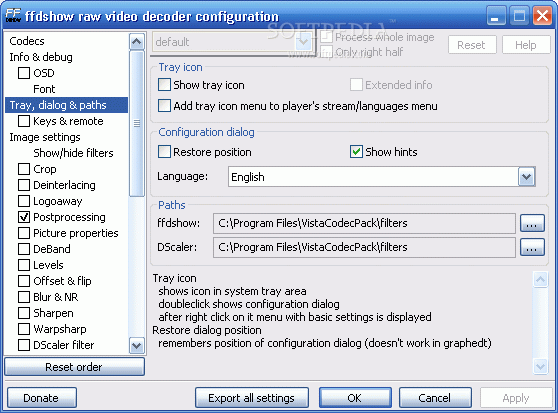Check Only right half
558x413 pixels.
(x=326, y=52)
